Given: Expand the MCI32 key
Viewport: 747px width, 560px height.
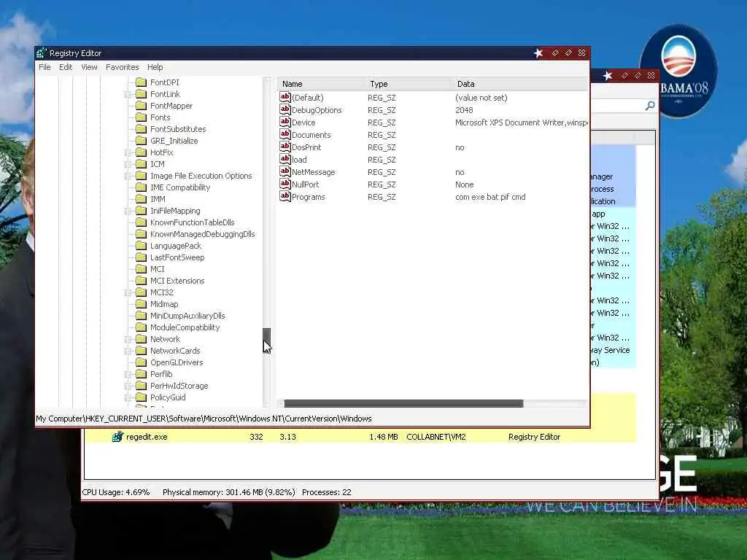Looking at the screenshot, I should [x=128, y=292].
